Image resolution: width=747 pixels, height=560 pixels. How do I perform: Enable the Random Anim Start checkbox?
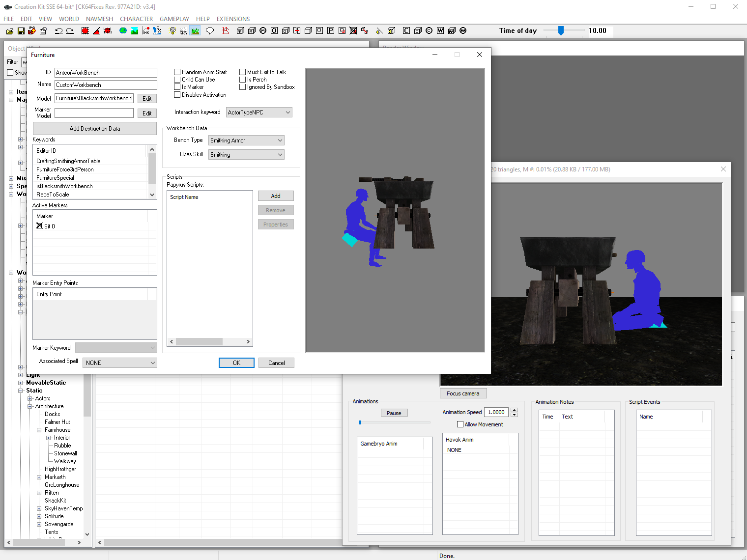pos(177,72)
